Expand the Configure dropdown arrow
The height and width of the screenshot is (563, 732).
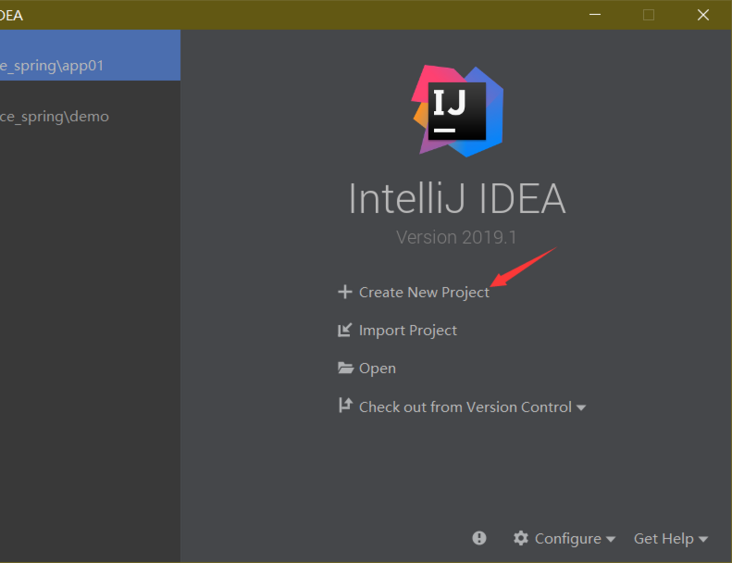tap(611, 539)
